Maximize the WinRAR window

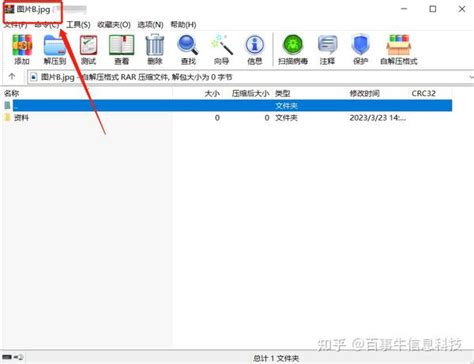point(433,9)
